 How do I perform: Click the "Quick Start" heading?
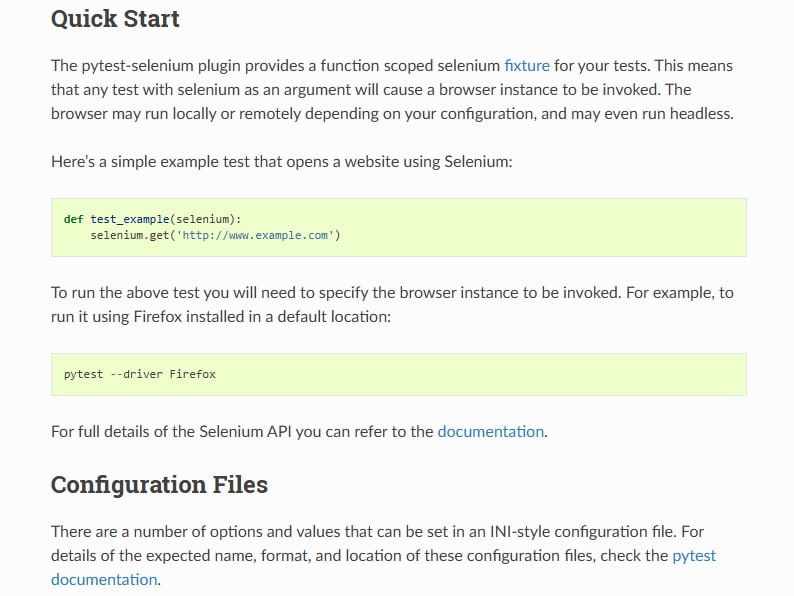point(115,19)
